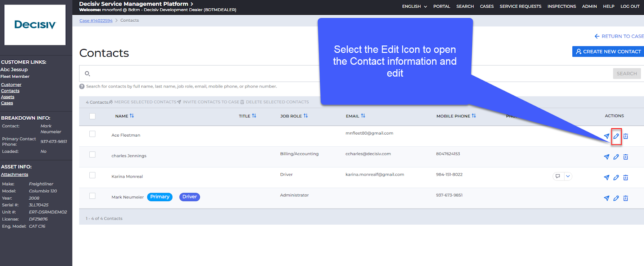This screenshot has height=266, width=644.
Task: Sort by Job Role column arrows
Action: (x=305, y=116)
